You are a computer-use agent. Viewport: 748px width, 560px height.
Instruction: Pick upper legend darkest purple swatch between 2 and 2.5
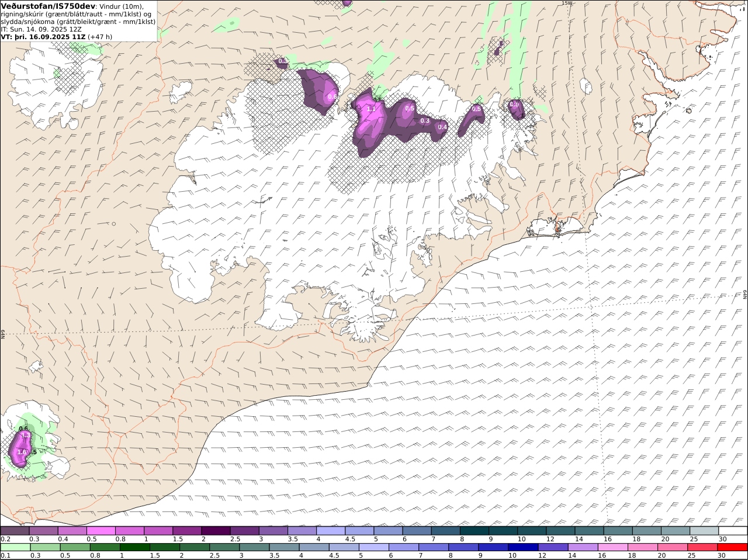(216, 531)
